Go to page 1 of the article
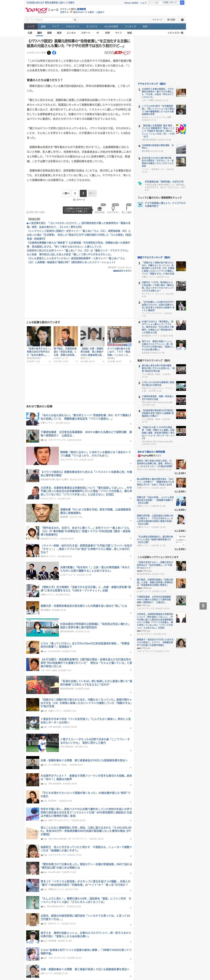The width and height of the screenshot is (210, 980). click(x=75, y=193)
